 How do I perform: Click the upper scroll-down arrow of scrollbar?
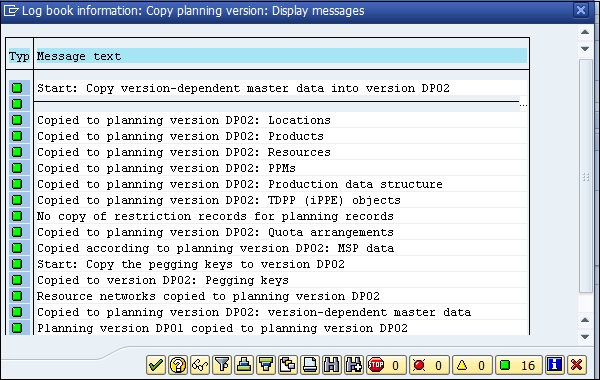(585, 49)
